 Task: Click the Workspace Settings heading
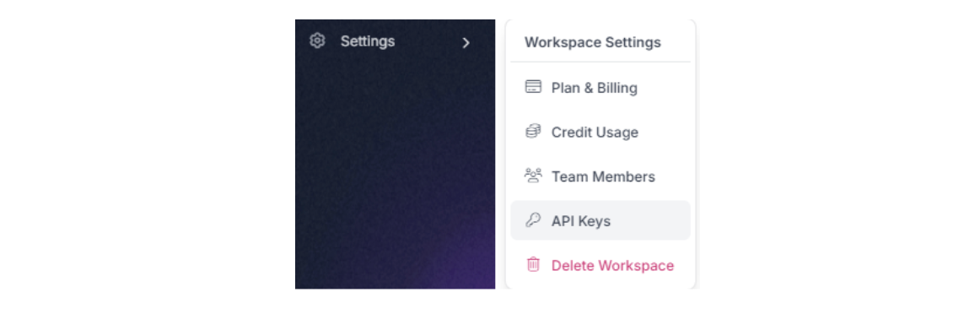(x=593, y=42)
